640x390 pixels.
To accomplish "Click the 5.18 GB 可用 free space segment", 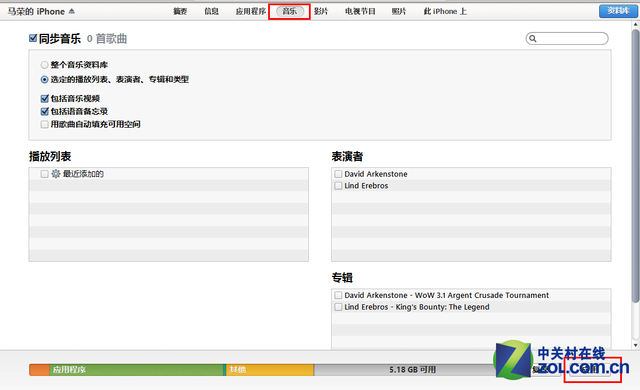I will (x=412, y=370).
